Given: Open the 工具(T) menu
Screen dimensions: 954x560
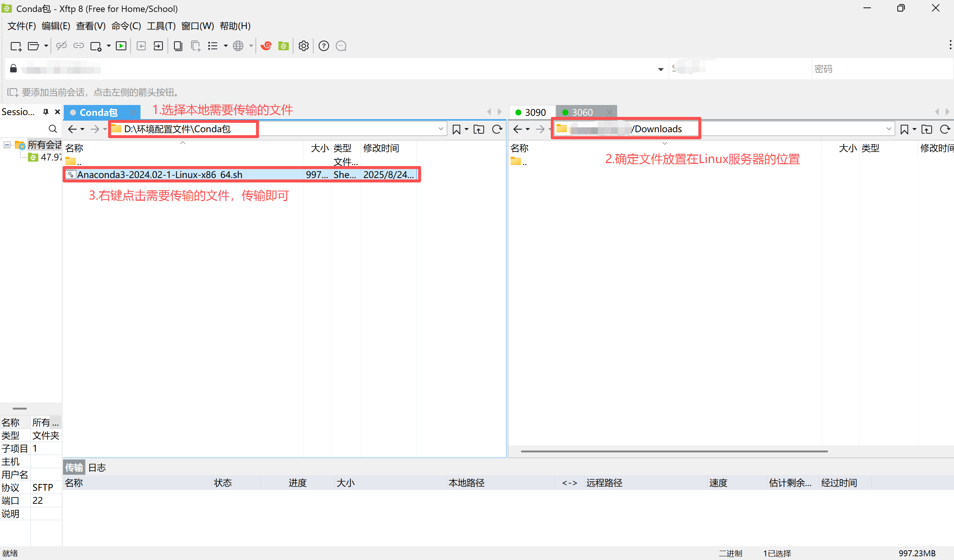Looking at the screenshot, I should tap(161, 26).
